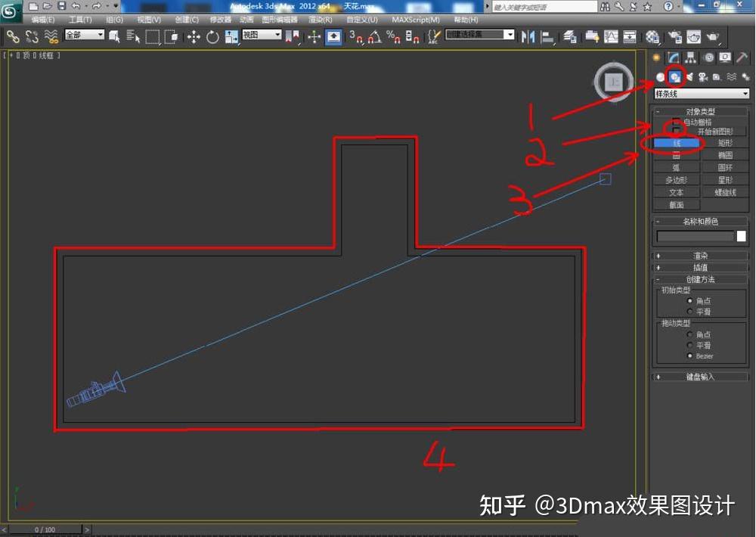Screen dimensions: 756x537
Task: Toggle the 开始新图形 checkbox
Action: pos(676,130)
